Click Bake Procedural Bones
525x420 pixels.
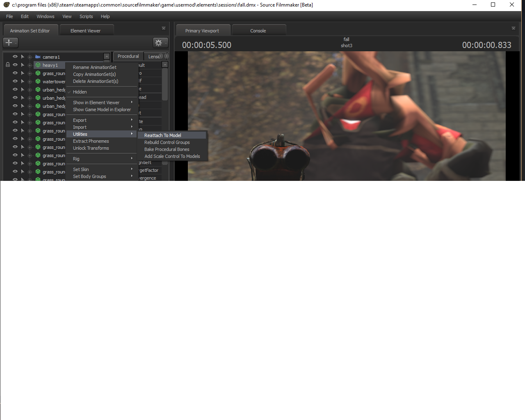[x=172, y=149]
